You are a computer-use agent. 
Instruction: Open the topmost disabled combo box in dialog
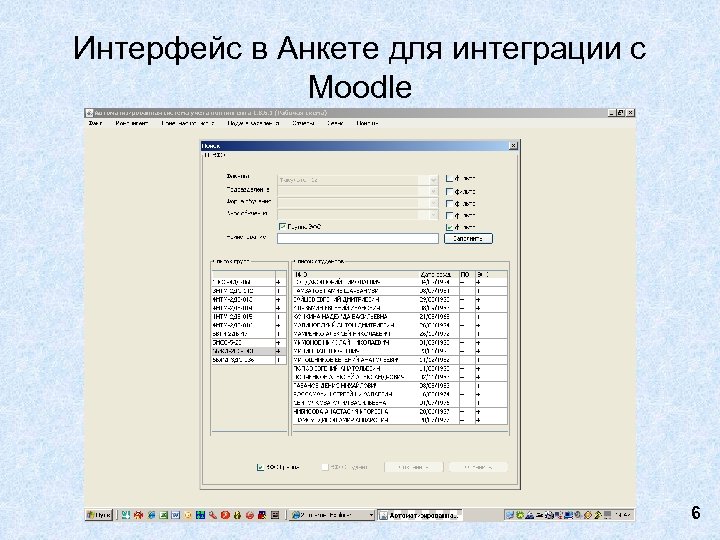357,180
